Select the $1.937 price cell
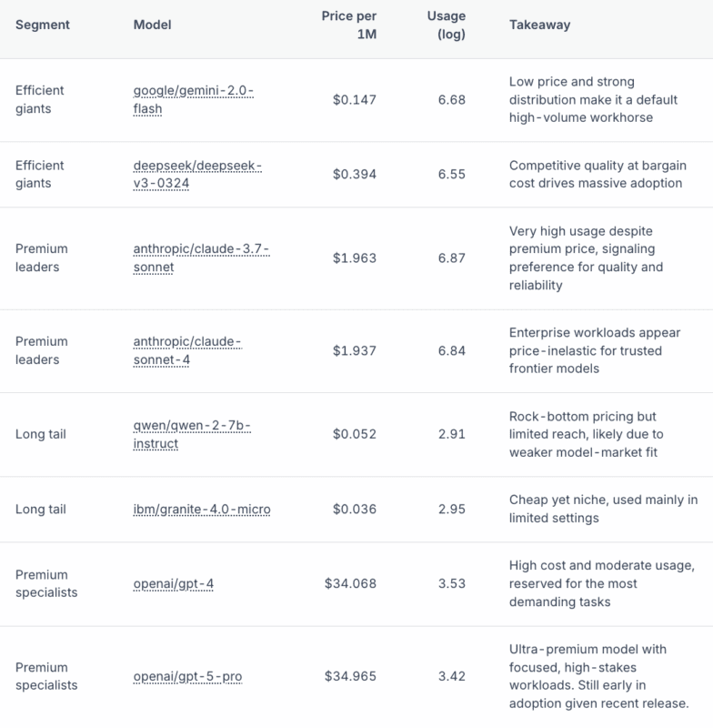Screen dimensions: 713x728 point(355,350)
